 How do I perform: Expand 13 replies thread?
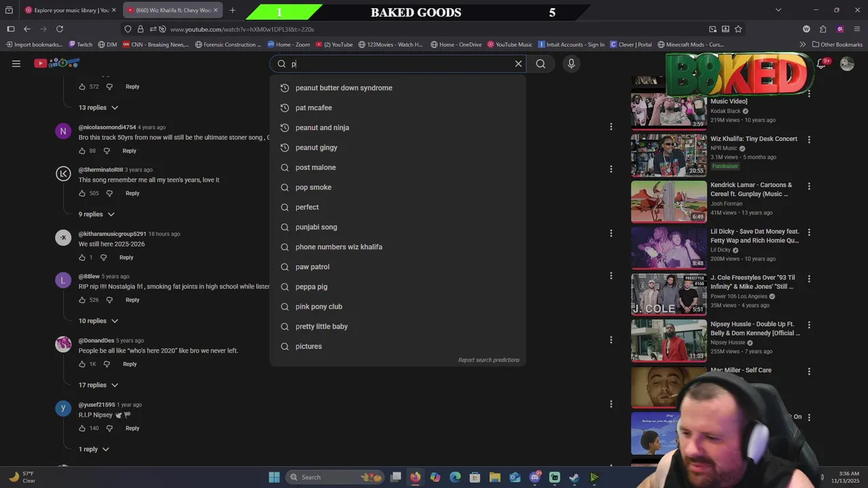coord(98,108)
